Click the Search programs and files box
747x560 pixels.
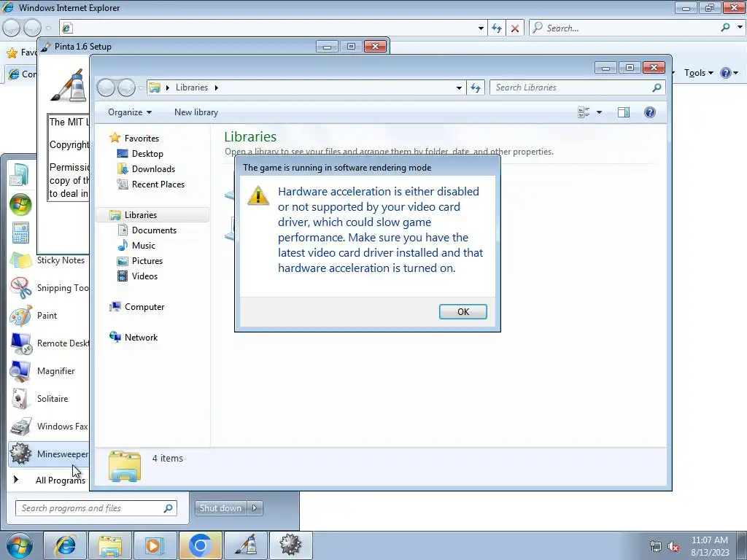coord(96,508)
